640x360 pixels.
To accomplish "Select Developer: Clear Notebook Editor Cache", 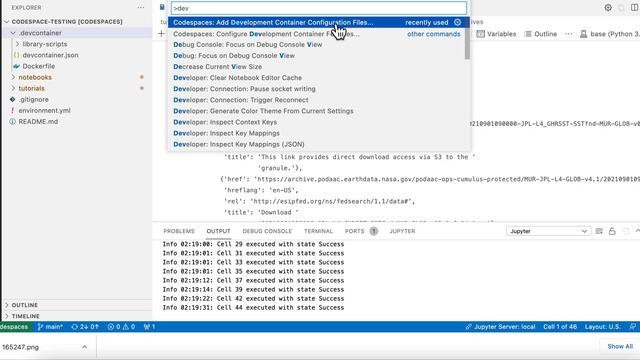I will [316, 78].
